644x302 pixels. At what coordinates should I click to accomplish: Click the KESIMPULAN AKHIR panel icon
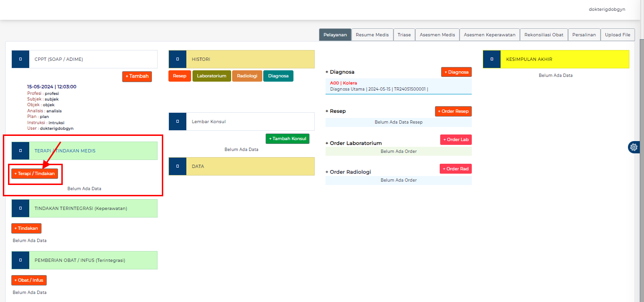point(491,59)
